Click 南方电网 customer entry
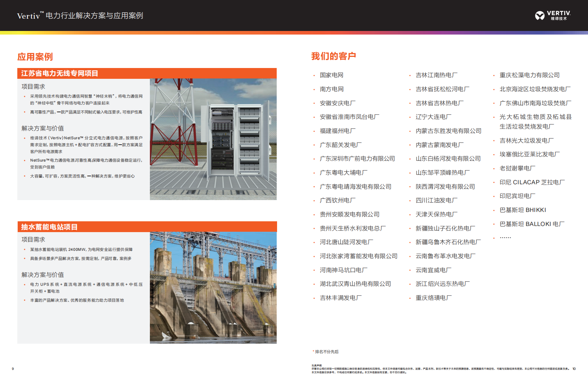 click(x=331, y=89)
